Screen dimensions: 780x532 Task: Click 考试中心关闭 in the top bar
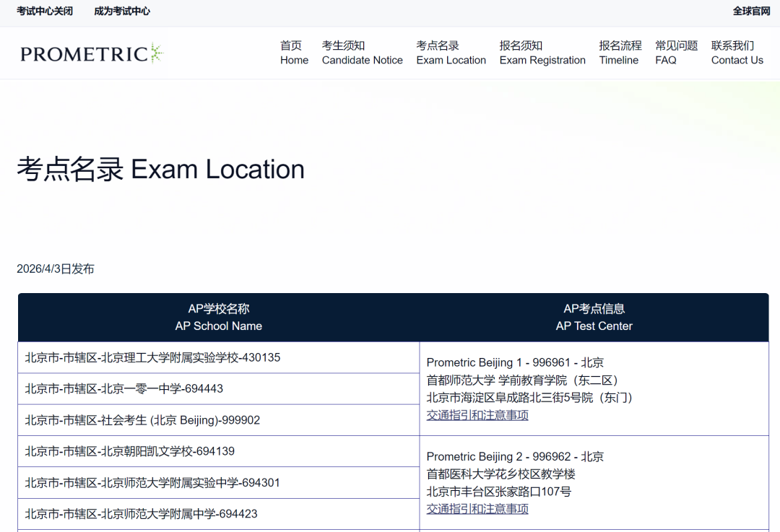pos(46,12)
